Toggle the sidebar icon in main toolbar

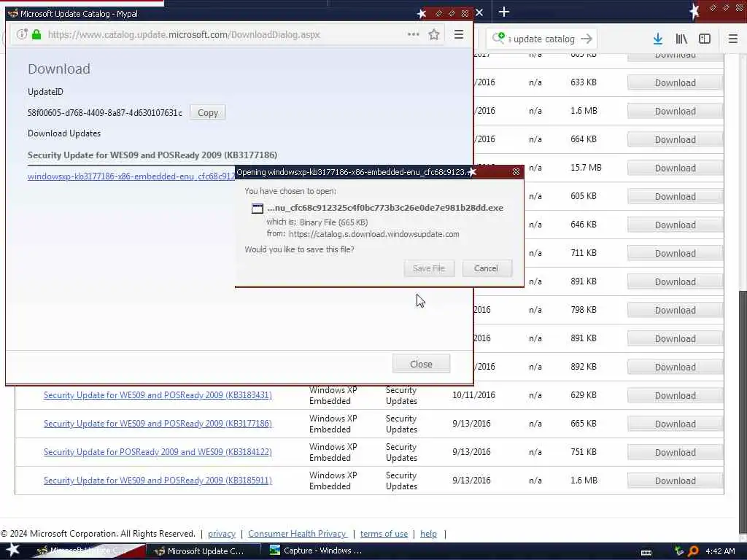coord(705,39)
